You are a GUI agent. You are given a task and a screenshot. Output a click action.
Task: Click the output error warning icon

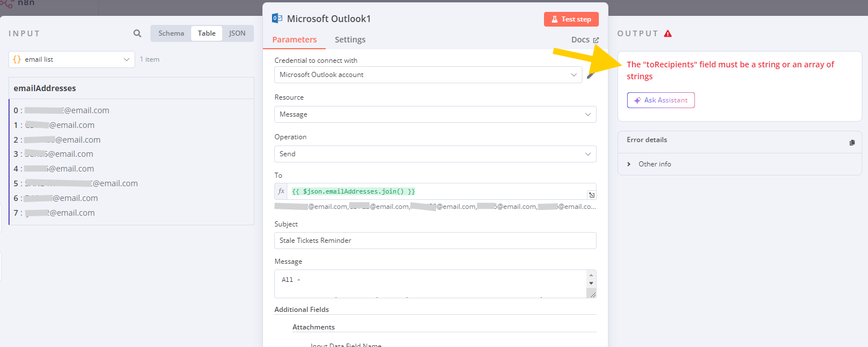point(668,33)
